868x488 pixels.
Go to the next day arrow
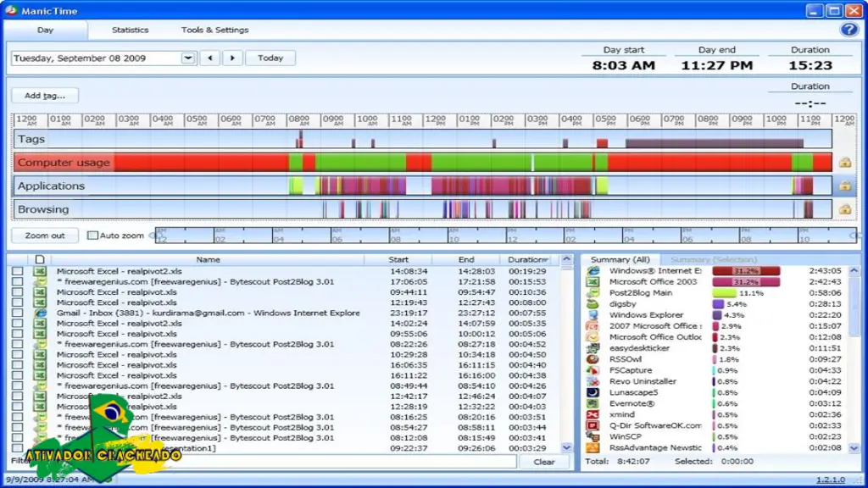232,58
